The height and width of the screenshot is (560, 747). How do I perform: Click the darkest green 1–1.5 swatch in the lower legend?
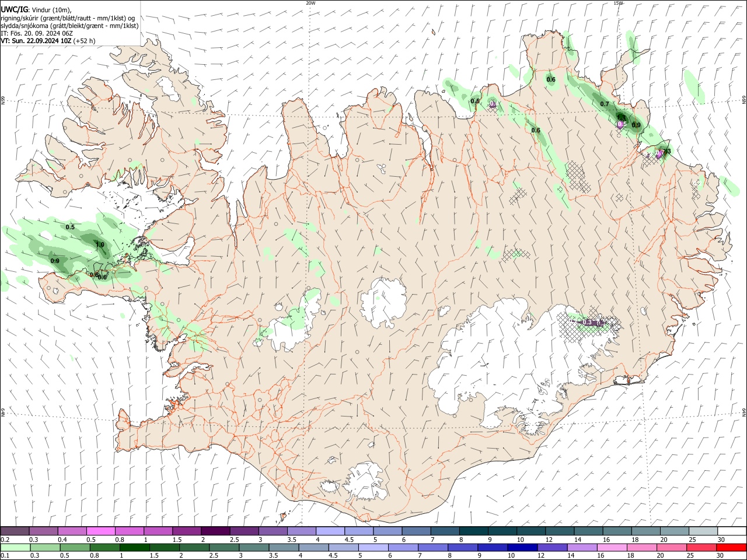[134, 548]
